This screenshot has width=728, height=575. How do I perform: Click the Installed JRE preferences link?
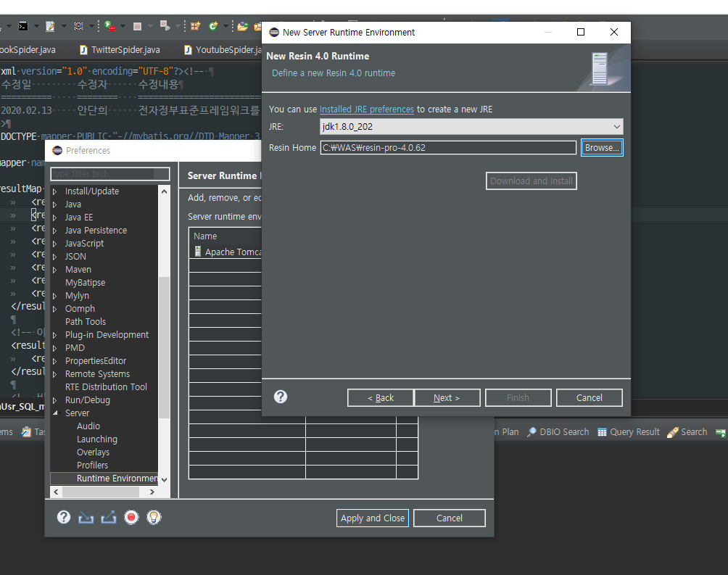[366, 109]
